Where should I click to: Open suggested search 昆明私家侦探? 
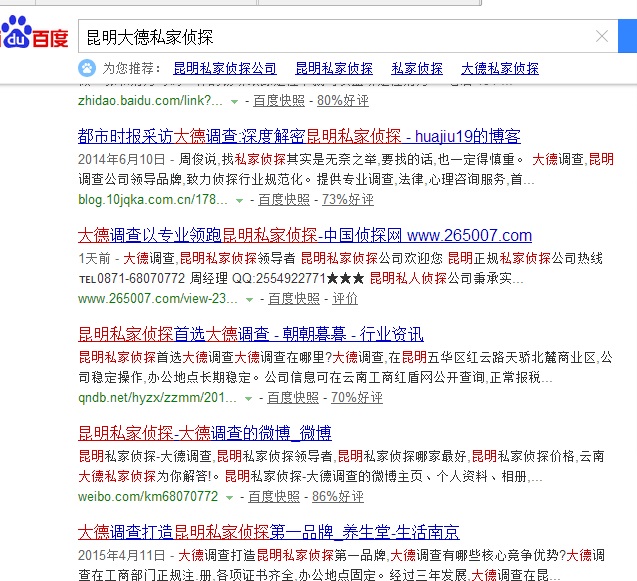coord(334,68)
